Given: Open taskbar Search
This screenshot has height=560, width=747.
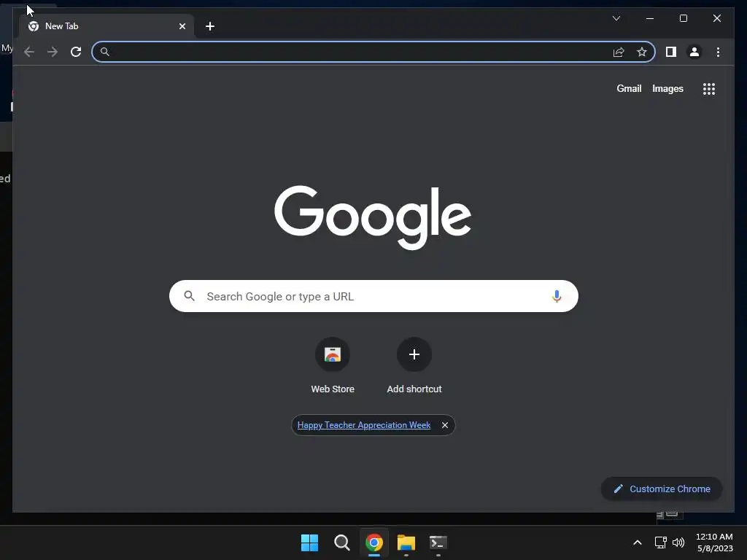Looking at the screenshot, I should tap(341, 542).
